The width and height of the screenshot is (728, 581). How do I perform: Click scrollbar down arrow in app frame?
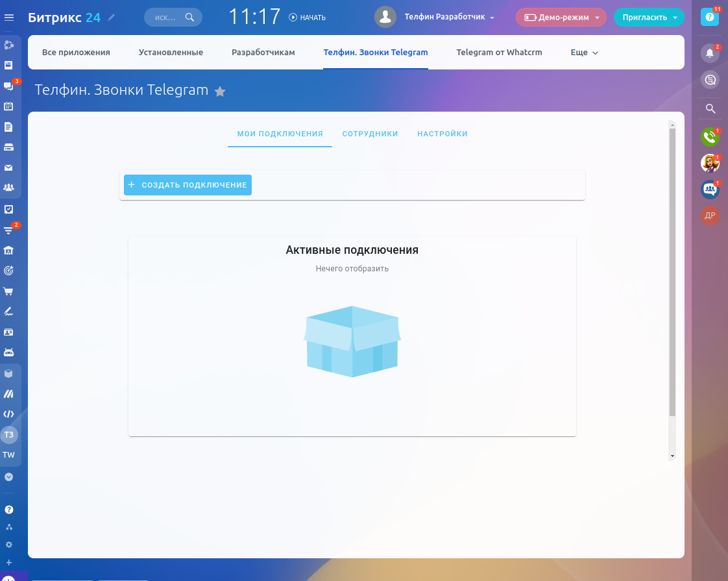[x=672, y=456]
